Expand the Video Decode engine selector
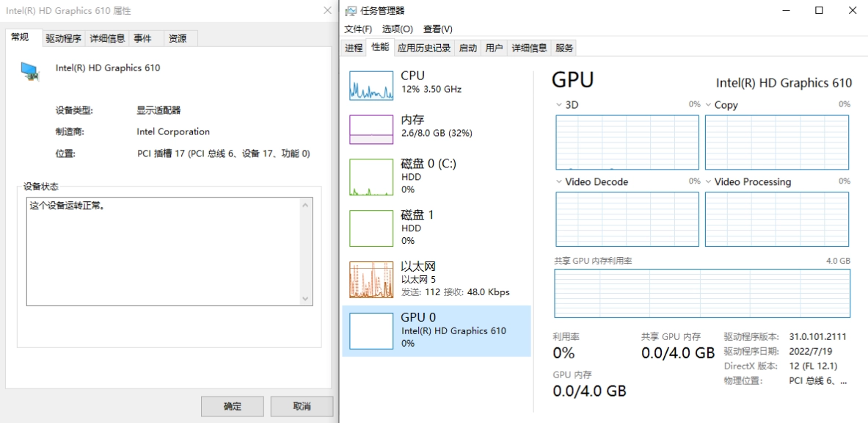 point(559,181)
